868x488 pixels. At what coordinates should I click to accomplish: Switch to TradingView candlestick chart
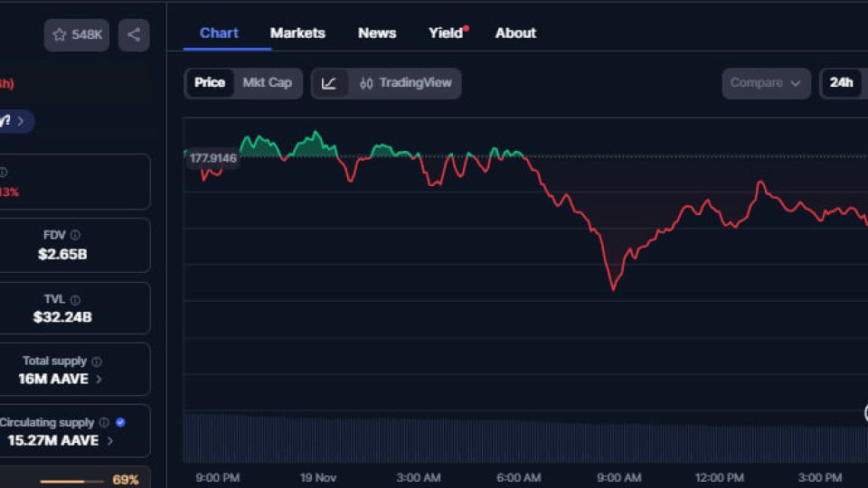(405, 83)
